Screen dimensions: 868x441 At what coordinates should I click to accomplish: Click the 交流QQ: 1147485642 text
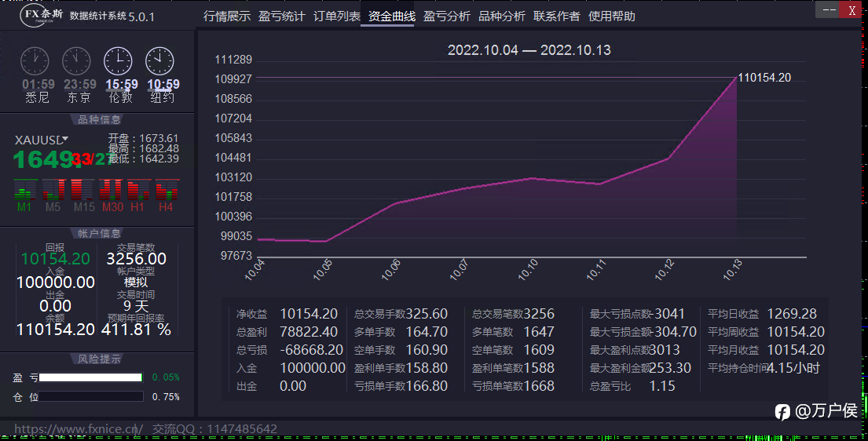tap(214, 428)
